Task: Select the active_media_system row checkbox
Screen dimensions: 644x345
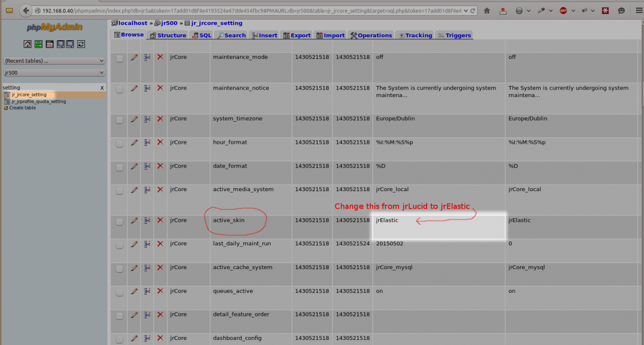Action: click(119, 191)
